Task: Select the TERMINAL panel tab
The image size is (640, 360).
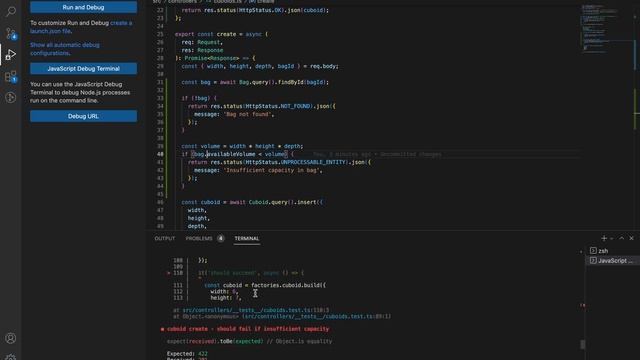Action: (247, 238)
